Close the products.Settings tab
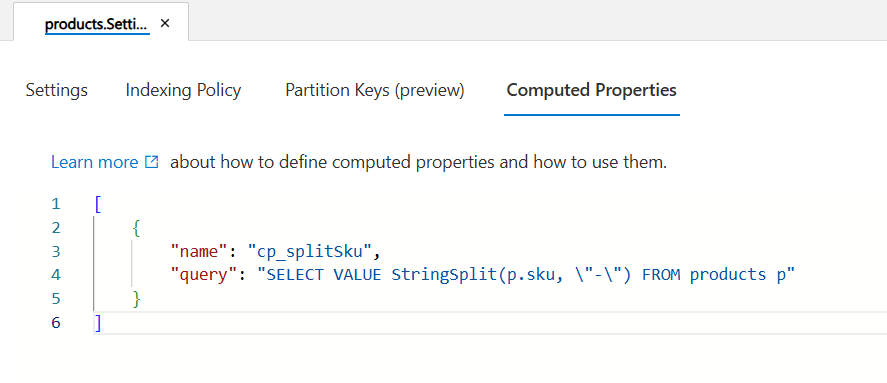 (165, 24)
